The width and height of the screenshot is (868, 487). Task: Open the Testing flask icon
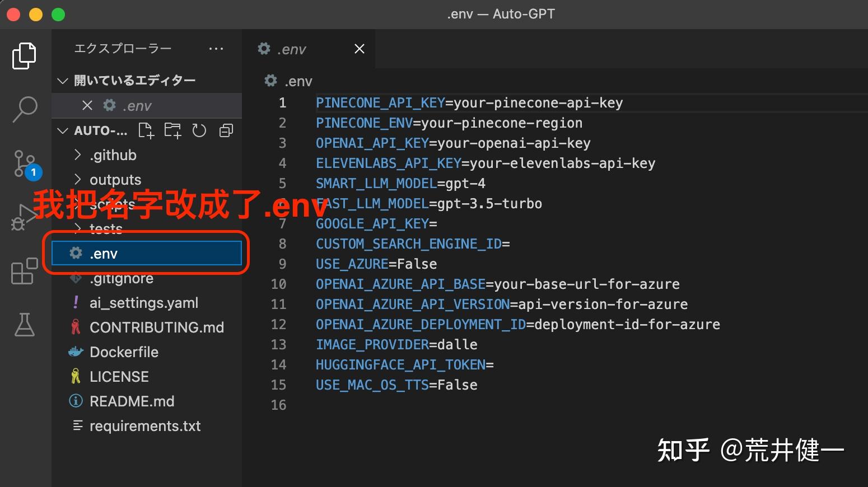point(24,325)
